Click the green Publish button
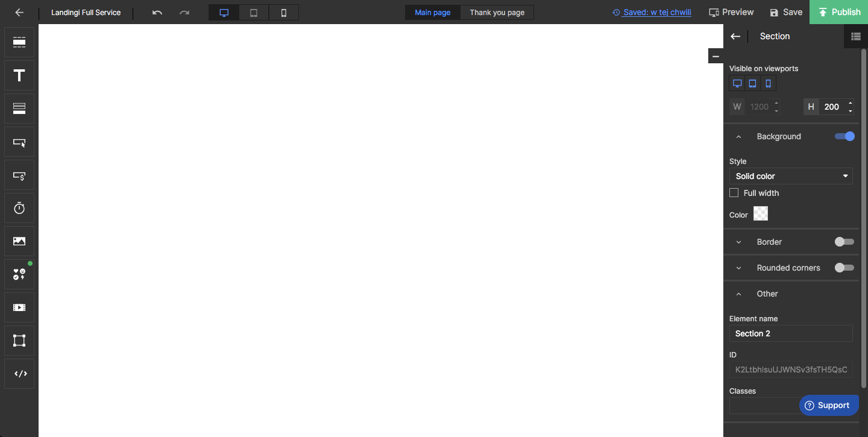This screenshot has width=868, height=437. (x=838, y=12)
